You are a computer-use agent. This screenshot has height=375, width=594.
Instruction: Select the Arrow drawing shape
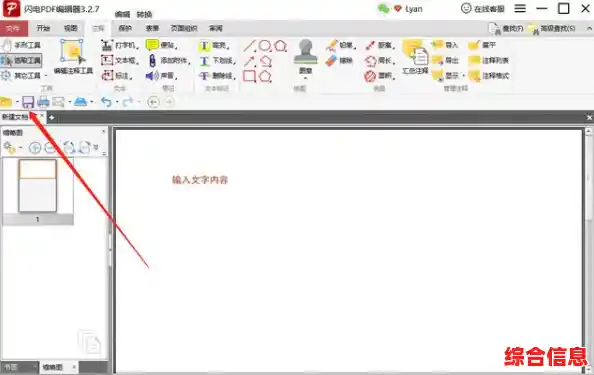(x=249, y=61)
